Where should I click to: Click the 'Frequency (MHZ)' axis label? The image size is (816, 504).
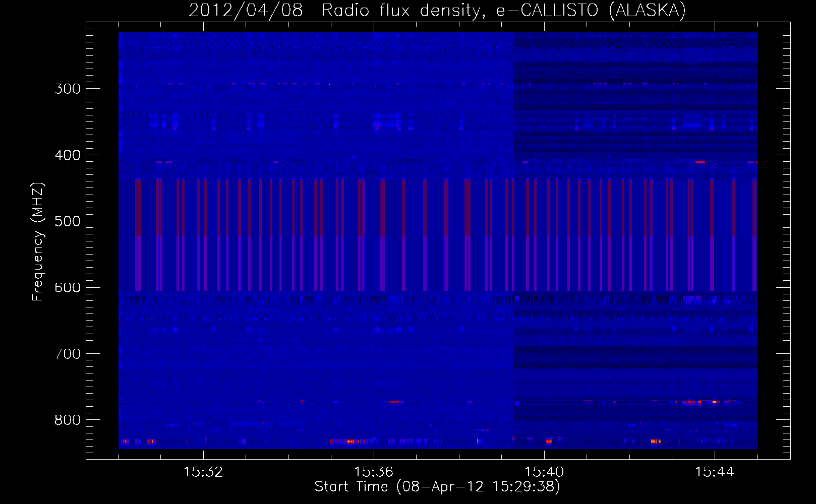(x=38, y=241)
